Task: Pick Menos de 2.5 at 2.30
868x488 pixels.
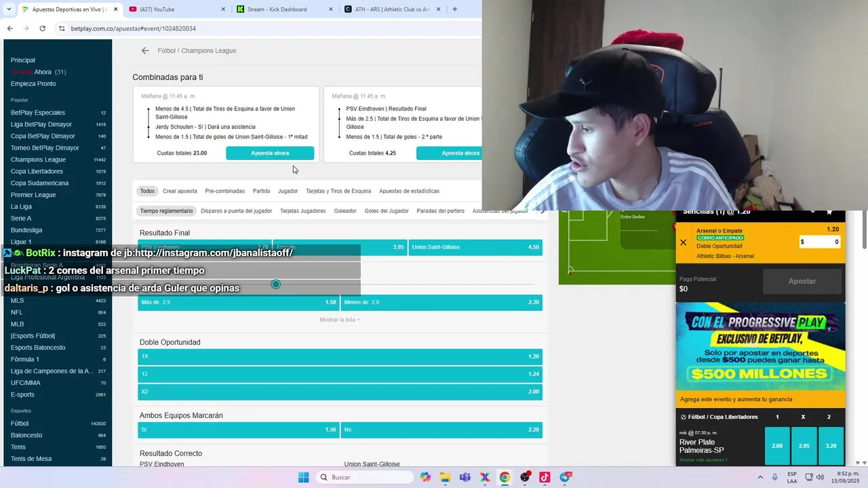Action: [x=441, y=302]
